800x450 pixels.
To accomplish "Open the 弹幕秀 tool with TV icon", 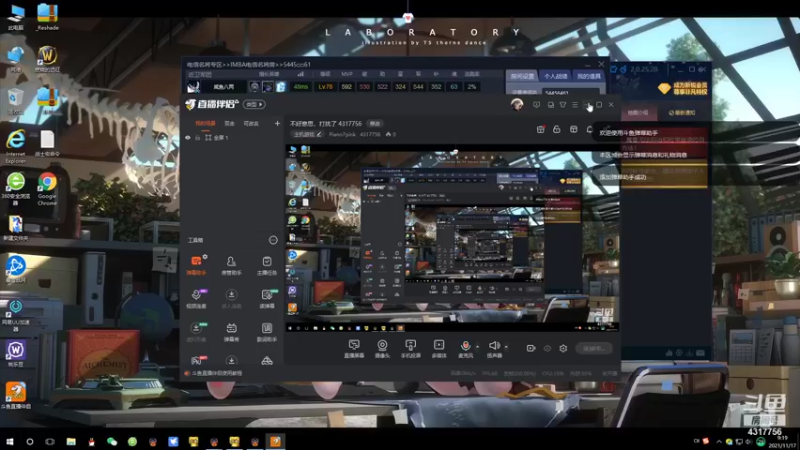I will (231, 332).
